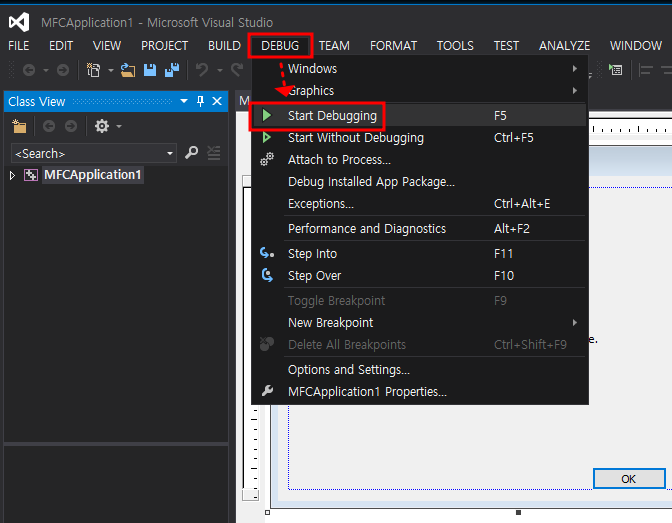Open the Windows submenu in Debug menu
The image size is (672, 523).
[x=420, y=69]
